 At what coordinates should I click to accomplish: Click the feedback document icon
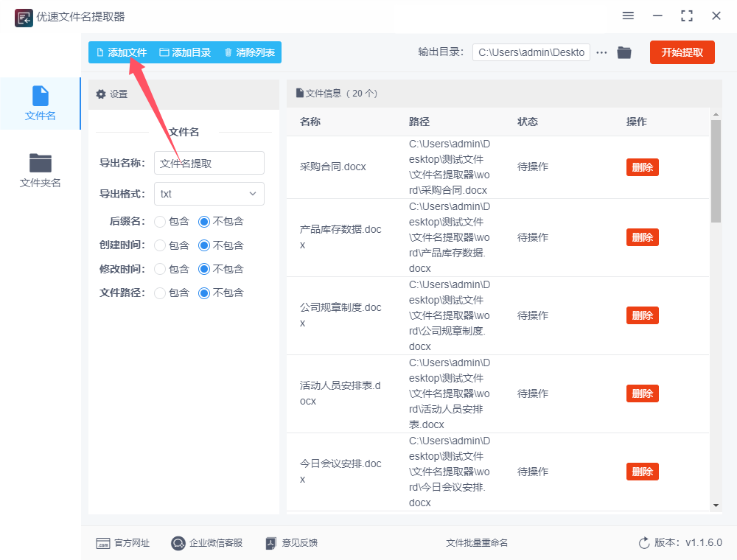(x=271, y=543)
